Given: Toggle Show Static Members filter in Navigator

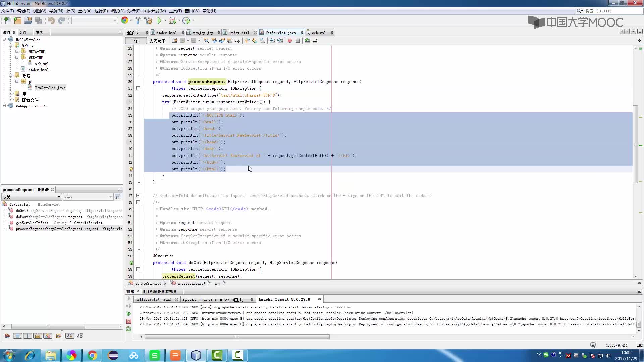Looking at the screenshot, I should click(x=28, y=336).
